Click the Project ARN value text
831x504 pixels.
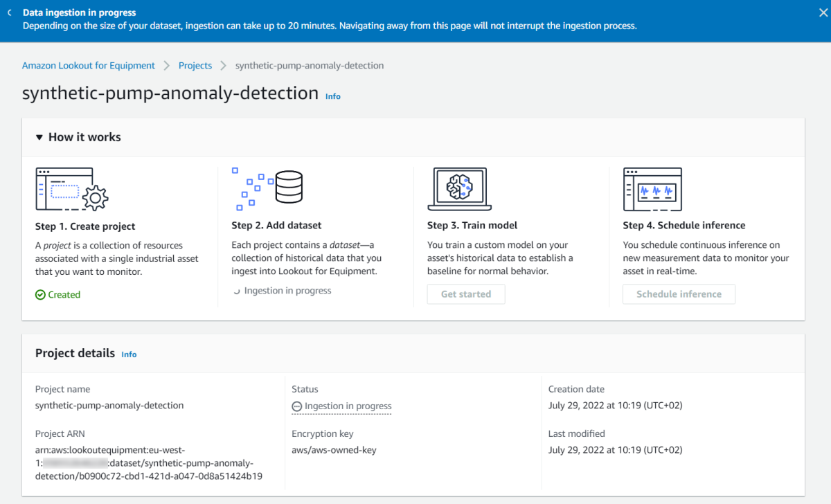149,463
